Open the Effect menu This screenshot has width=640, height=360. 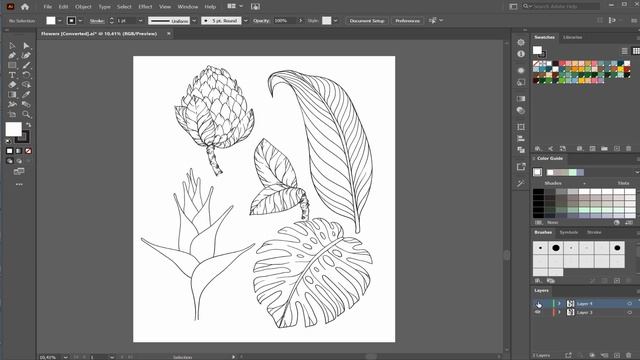(145, 7)
